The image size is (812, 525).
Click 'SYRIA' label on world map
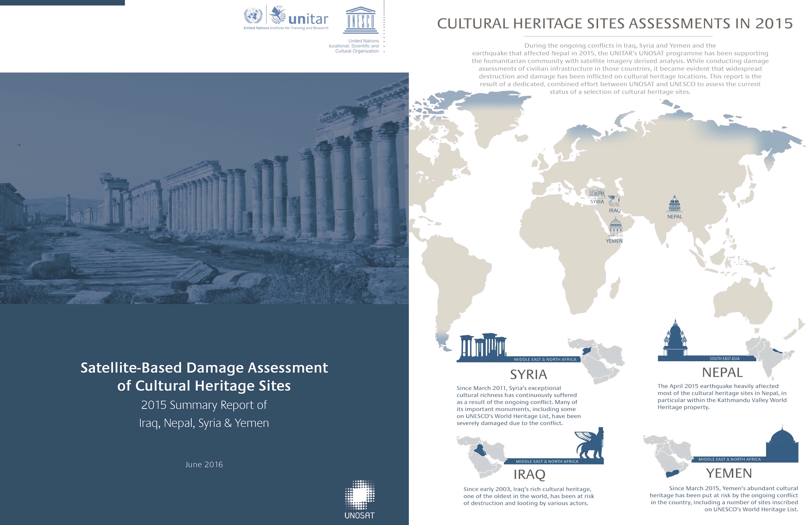597,202
